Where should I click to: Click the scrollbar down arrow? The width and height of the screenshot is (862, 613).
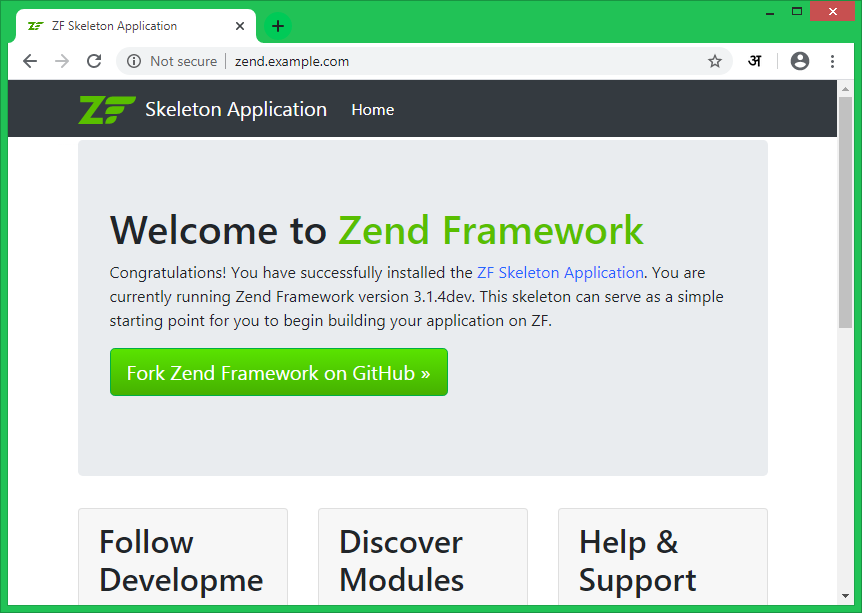click(x=845, y=596)
